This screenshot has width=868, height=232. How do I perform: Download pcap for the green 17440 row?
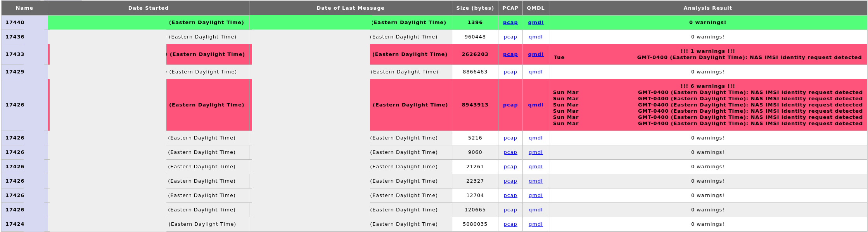coord(510,23)
